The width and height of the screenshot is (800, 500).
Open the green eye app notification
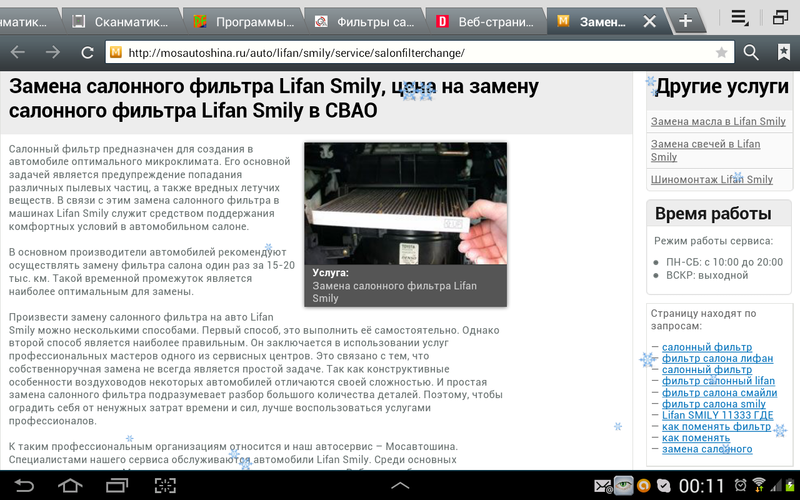623,485
